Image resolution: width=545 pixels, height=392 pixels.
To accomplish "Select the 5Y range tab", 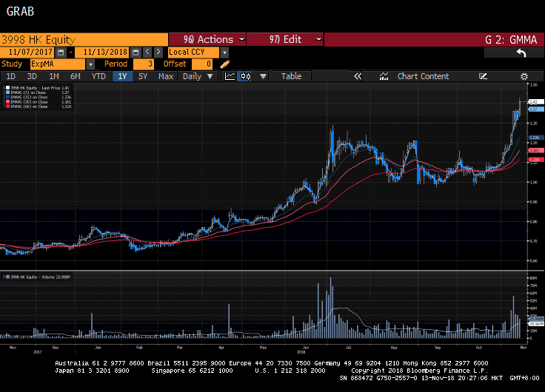I will [143, 76].
